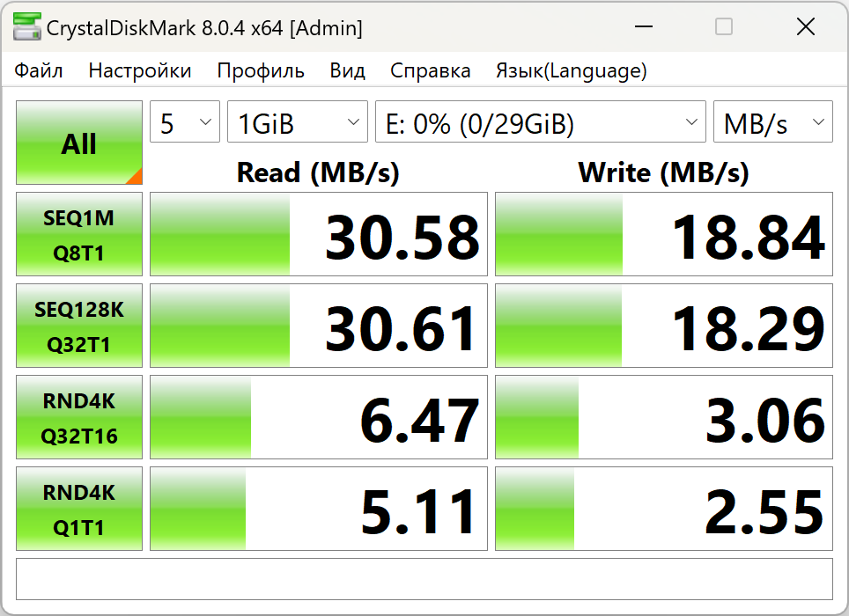The width and height of the screenshot is (849, 616).
Task: Open the Настройки menu
Action: coord(140,71)
